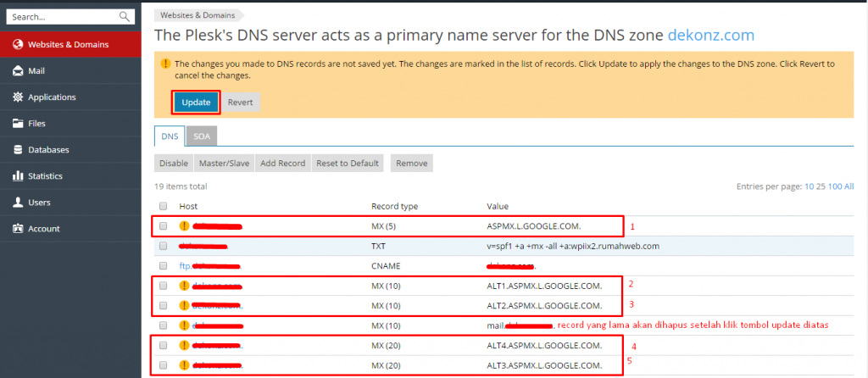Click the Applications gear icon
868x378 pixels.
pyautogui.click(x=18, y=97)
